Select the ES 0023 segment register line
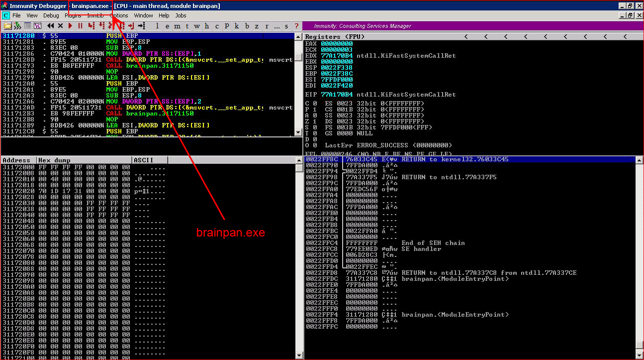 374,104
